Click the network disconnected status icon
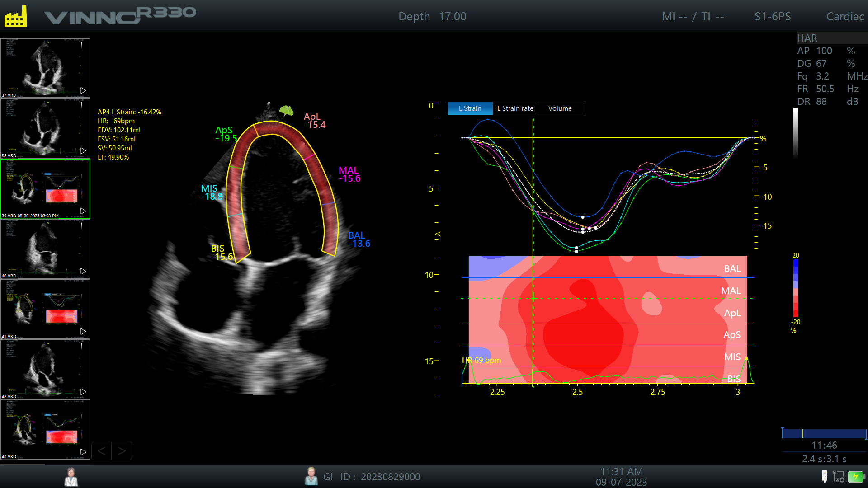868x488 pixels. (839, 476)
